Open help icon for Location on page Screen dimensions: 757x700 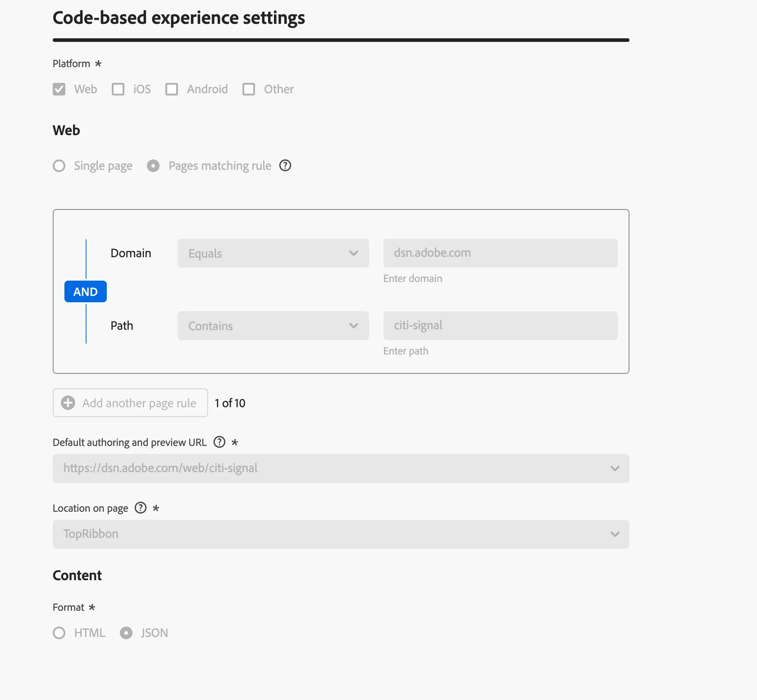tap(141, 508)
